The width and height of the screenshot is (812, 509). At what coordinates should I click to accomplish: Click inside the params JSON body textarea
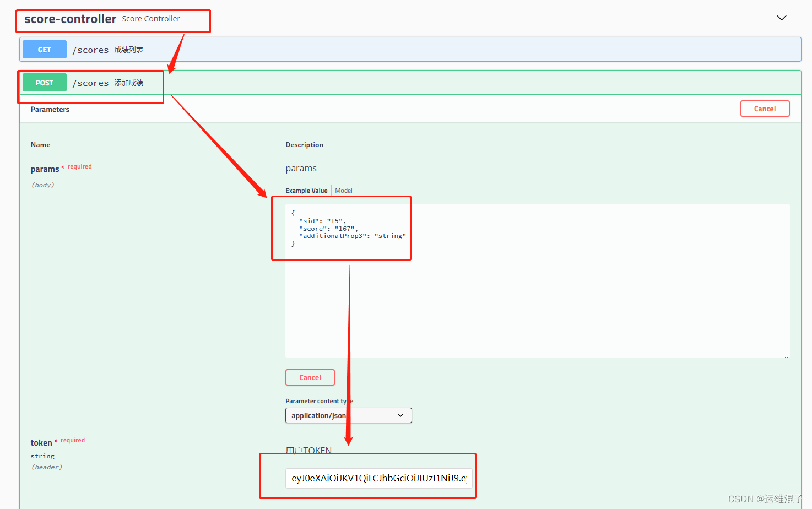(537, 281)
